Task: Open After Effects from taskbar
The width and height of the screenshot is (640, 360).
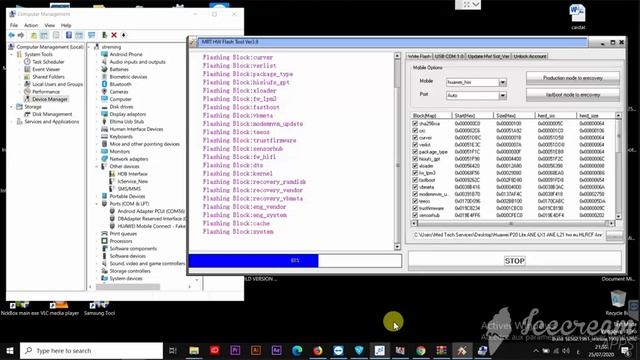Action: tap(276, 350)
